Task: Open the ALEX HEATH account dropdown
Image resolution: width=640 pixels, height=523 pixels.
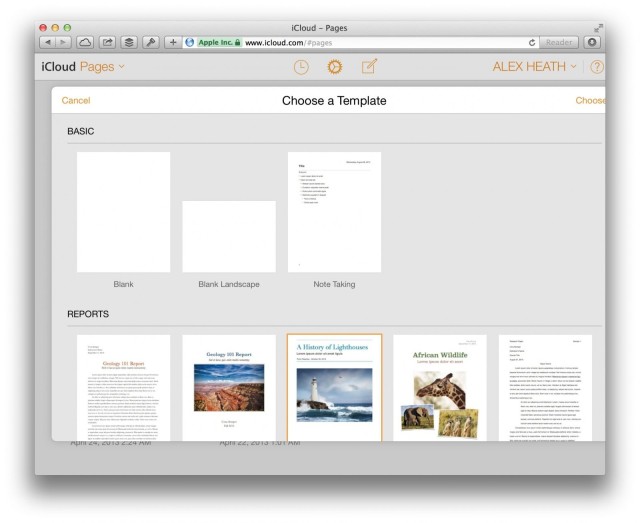Action: [535, 67]
